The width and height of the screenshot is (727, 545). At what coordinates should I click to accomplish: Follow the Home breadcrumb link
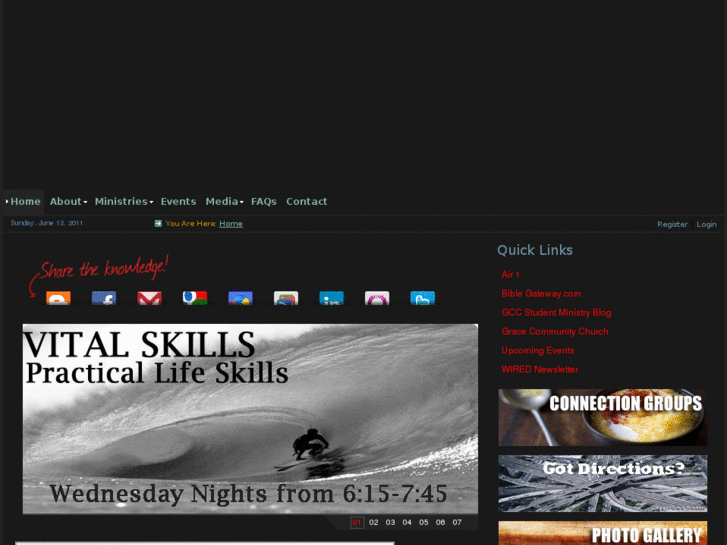231,224
